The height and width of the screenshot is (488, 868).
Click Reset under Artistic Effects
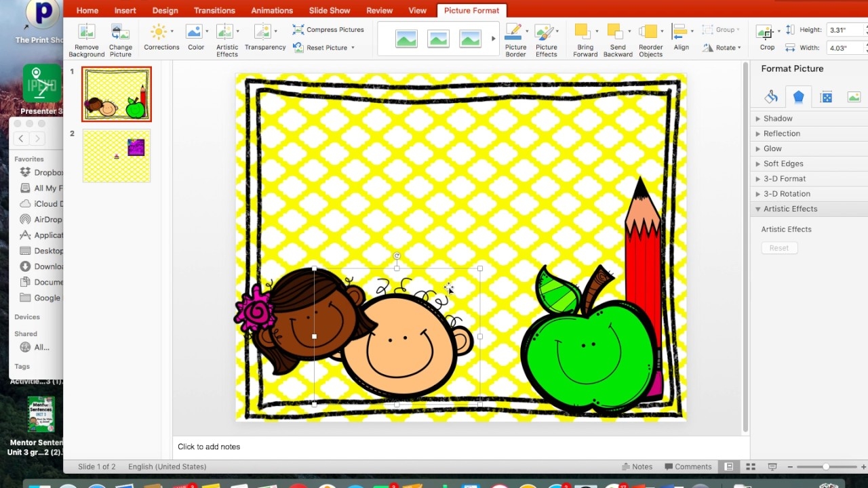point(779,247)
